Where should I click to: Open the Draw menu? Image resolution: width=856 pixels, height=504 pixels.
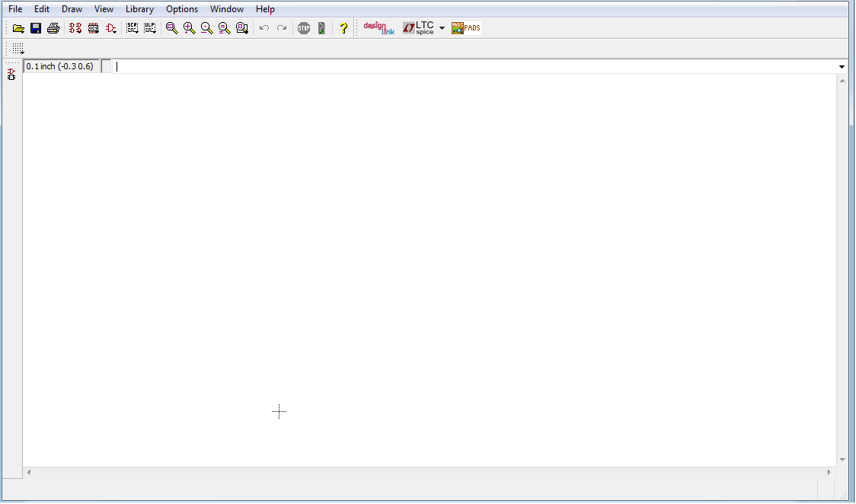coord(72,9)
